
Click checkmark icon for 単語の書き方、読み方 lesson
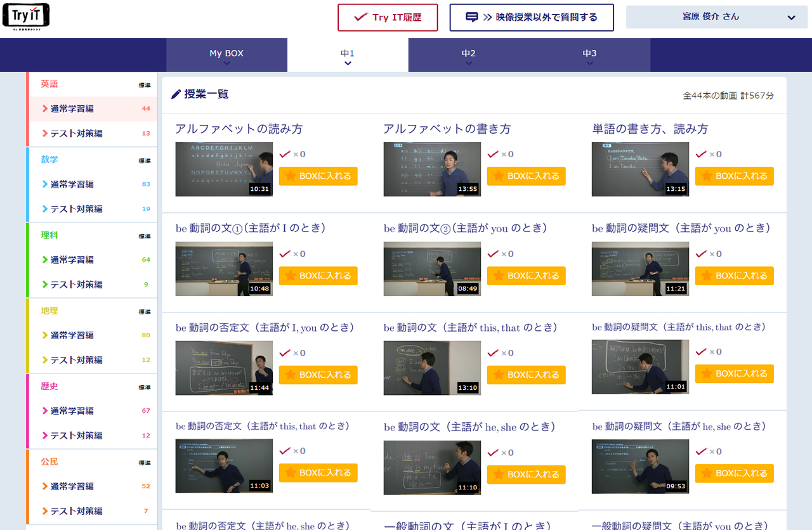click(701, 154)
